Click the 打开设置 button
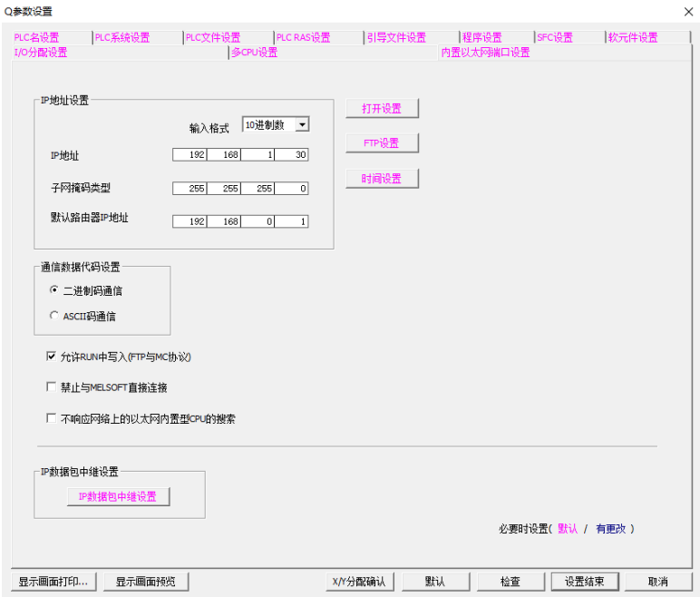The image size is (700, 597). 382,109
